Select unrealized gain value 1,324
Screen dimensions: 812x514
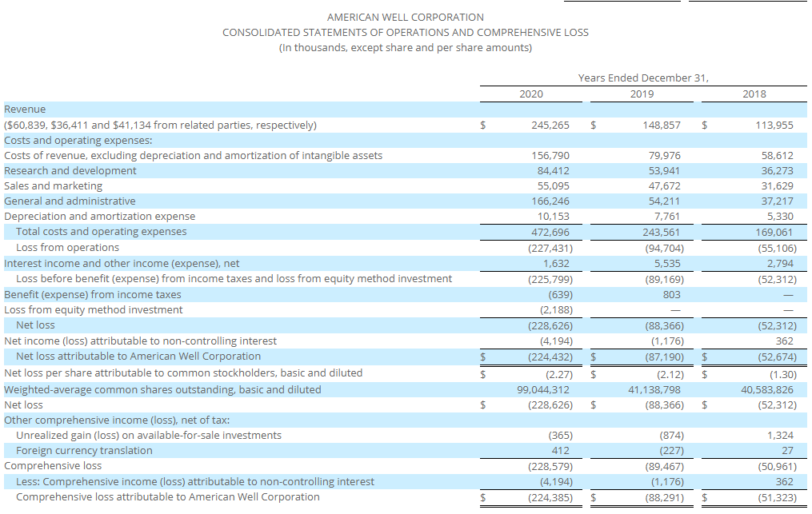click(x=780, y=436)
